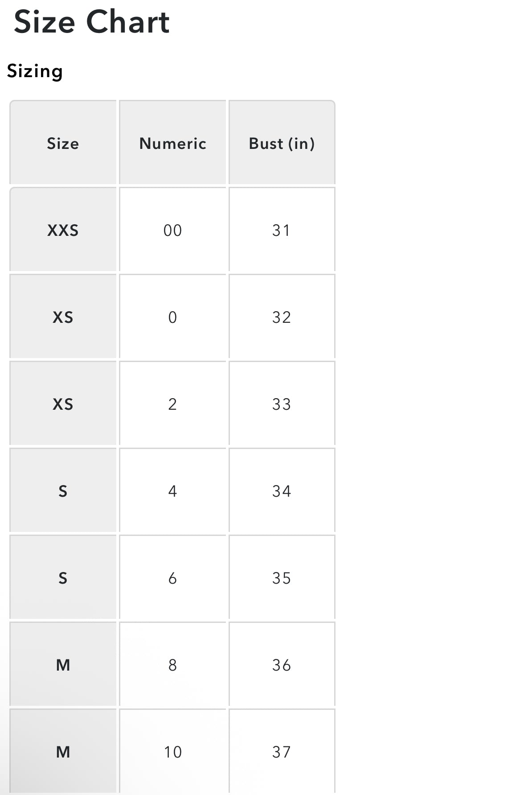Click the Bust (in) column header

click(282, 143)
